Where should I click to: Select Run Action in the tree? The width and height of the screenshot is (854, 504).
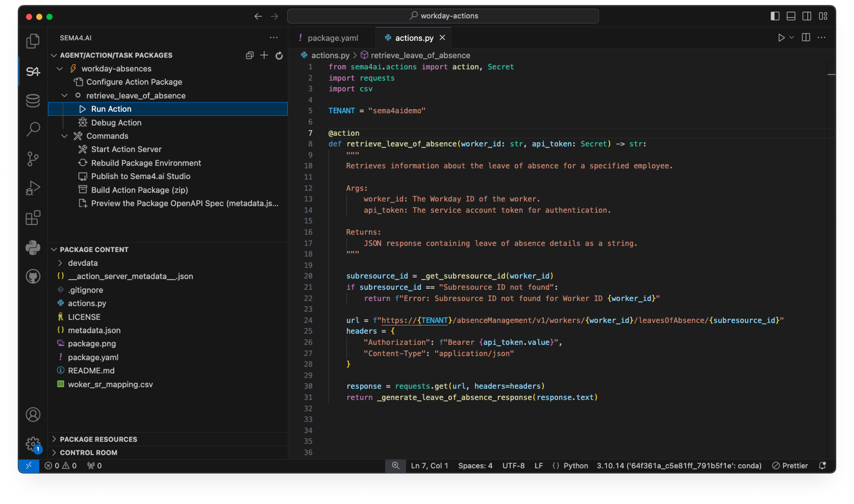pos(168,109)
